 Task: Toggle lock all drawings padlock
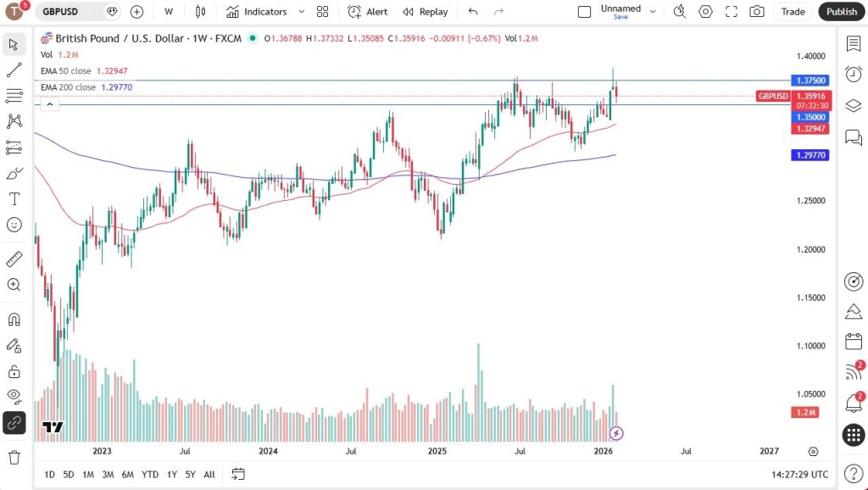pos(14,371)
